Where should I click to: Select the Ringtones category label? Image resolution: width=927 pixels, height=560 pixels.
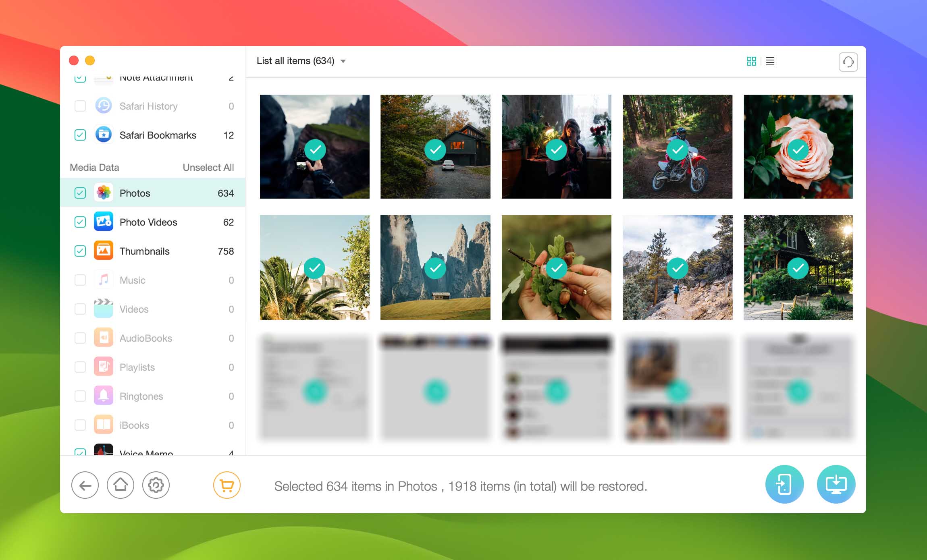[141, 396]
